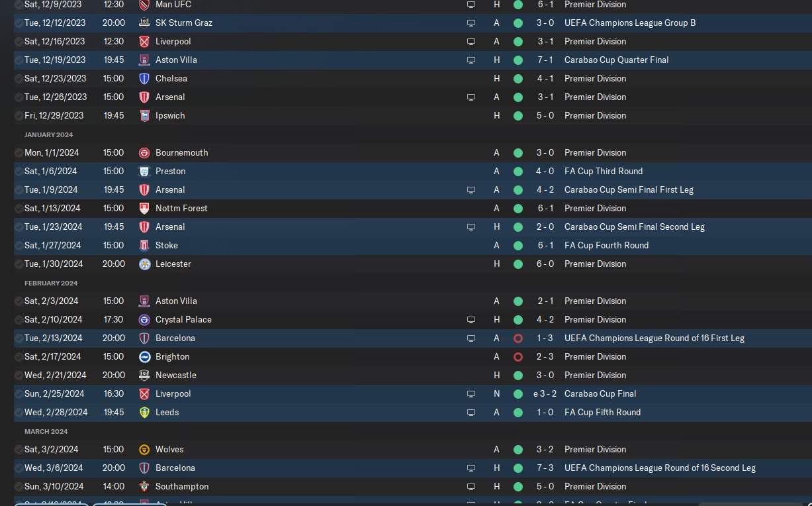The image size is (812, 506).
Task: Click the TV icon on Carabao Cup Final row
Action: (471, 393)
